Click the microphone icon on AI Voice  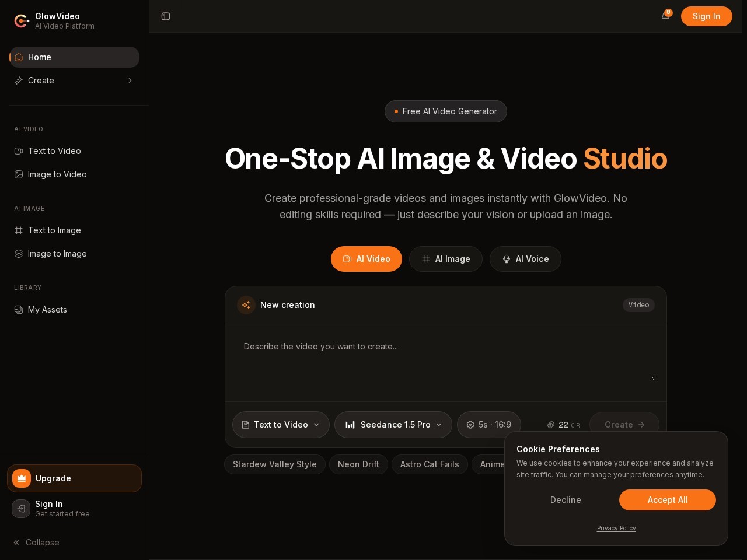tap(507, 259)
